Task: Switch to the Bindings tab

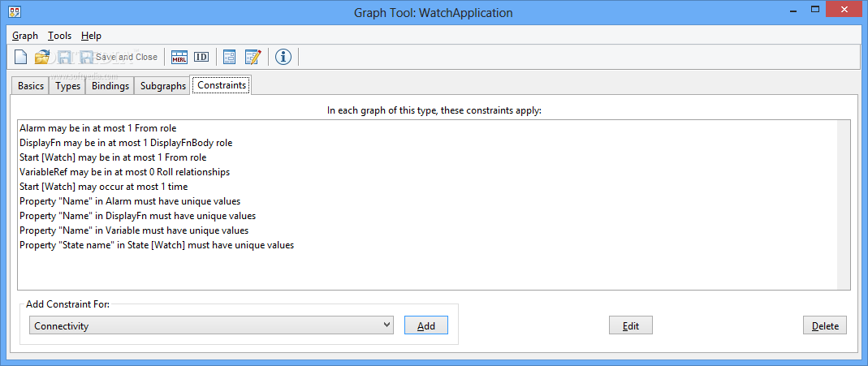Action: tap(110, 86)
